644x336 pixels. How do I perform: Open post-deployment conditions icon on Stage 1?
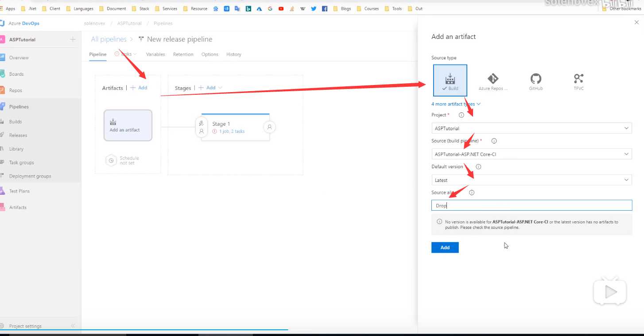pos(269,127)
